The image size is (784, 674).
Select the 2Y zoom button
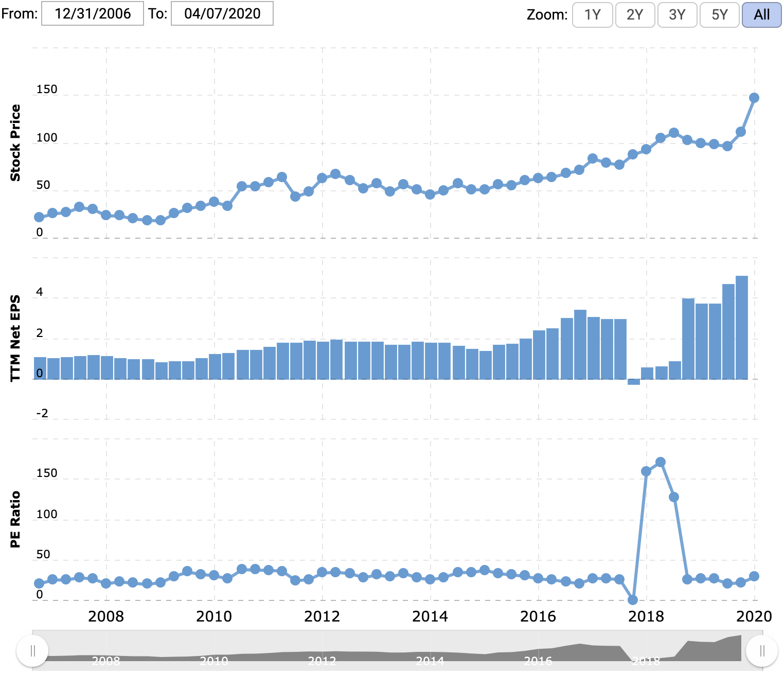point(635,14)
